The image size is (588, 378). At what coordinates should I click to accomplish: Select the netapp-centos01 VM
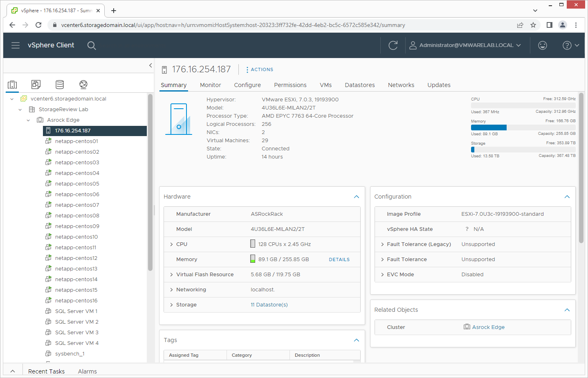pyautogui.click(x=76, y=141)
